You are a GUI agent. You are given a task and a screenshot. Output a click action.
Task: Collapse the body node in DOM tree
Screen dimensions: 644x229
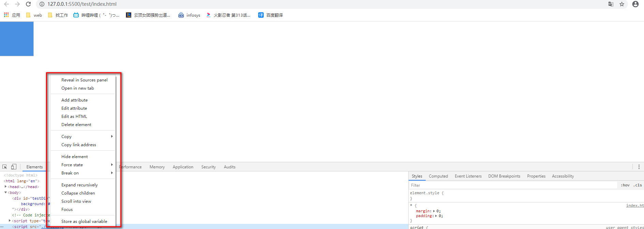point(5,193)
